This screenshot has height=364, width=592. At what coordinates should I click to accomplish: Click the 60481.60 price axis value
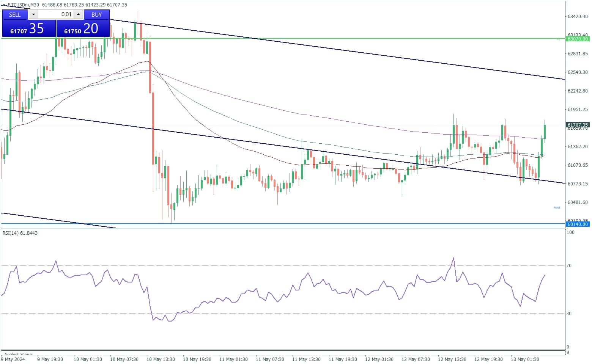pos(578,202)
